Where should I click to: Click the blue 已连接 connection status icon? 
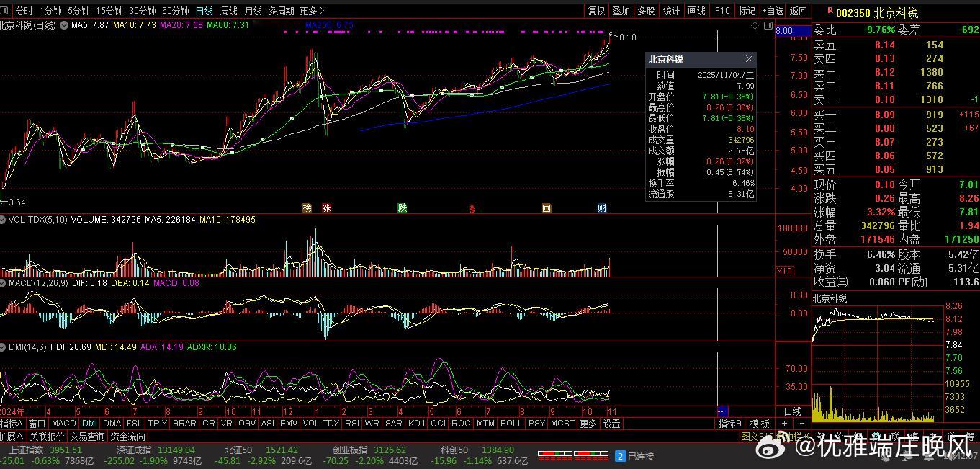[x=620, y=456]
